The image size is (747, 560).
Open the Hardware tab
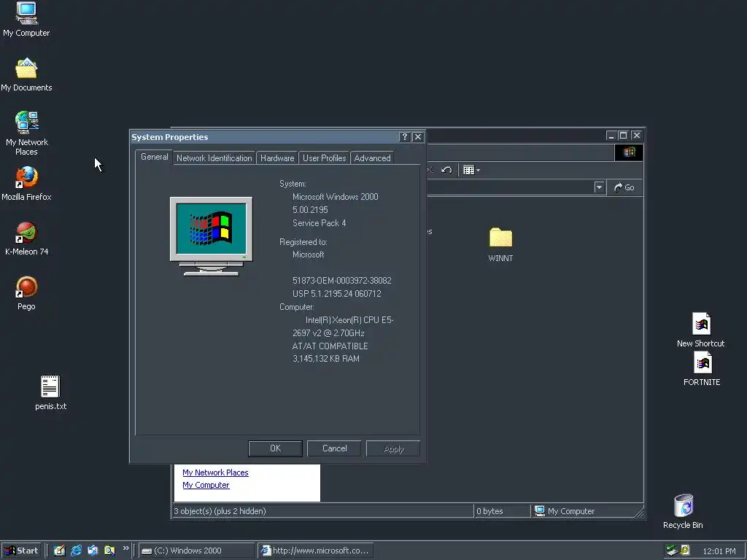277,158
